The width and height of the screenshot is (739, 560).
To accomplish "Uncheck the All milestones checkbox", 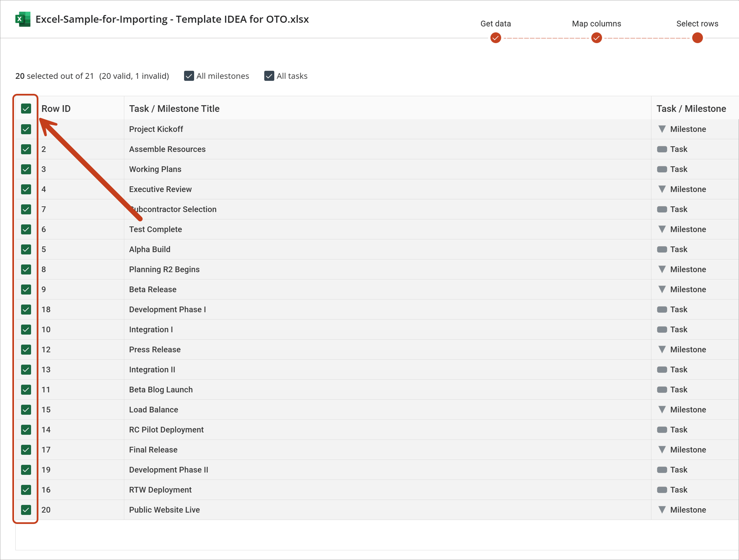I will 189,76.
